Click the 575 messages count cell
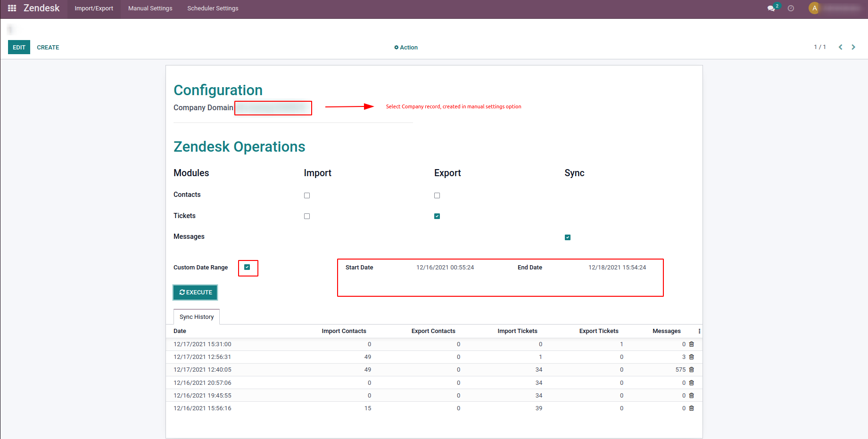The height and width of the screenshot is (439, 868). 680,370
